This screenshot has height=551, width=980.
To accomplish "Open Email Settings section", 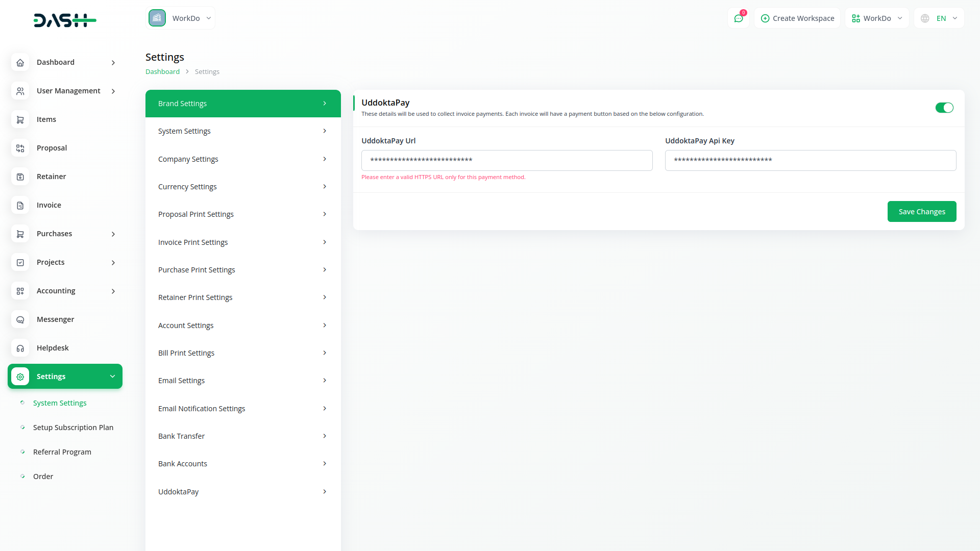I will [x=243, y=381].
